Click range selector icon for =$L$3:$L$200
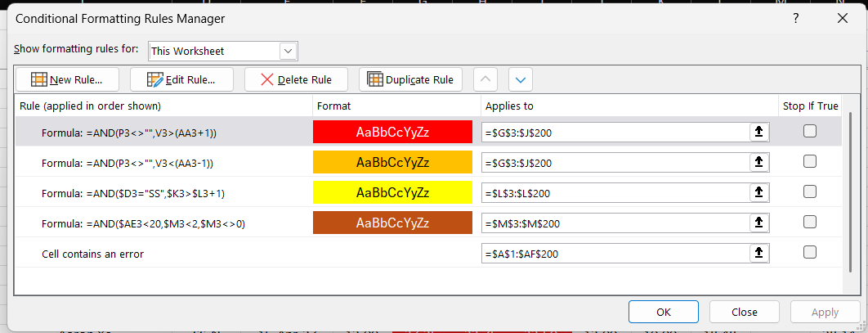868x333 pixels. (x=759, y=193)
